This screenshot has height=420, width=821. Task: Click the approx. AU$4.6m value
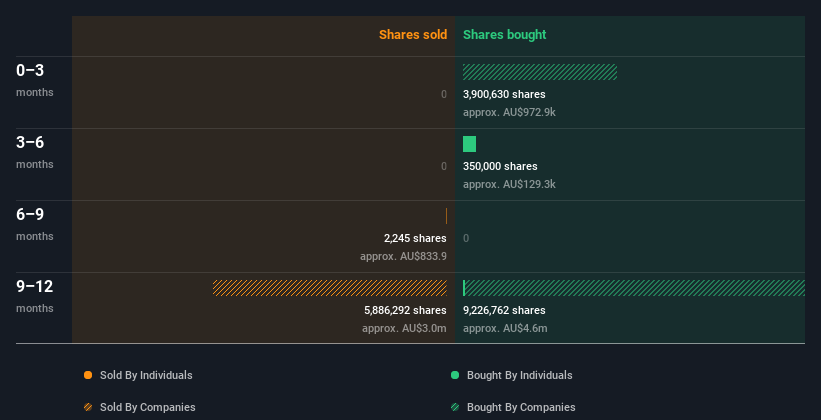tap(505, 328)
